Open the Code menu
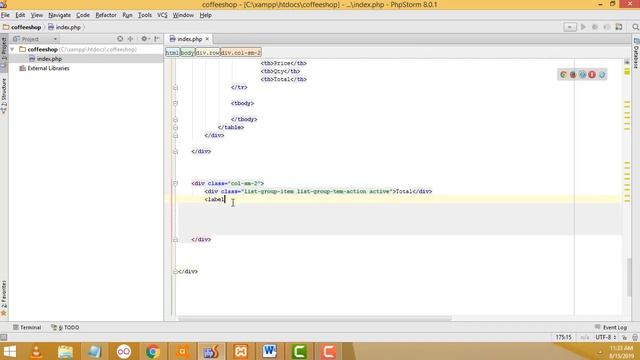The image size is (640, 360). [83, 15]
